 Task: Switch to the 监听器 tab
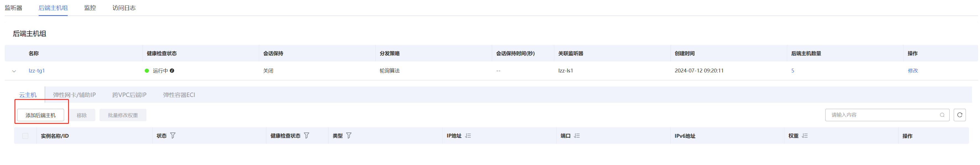coord(13,8)
